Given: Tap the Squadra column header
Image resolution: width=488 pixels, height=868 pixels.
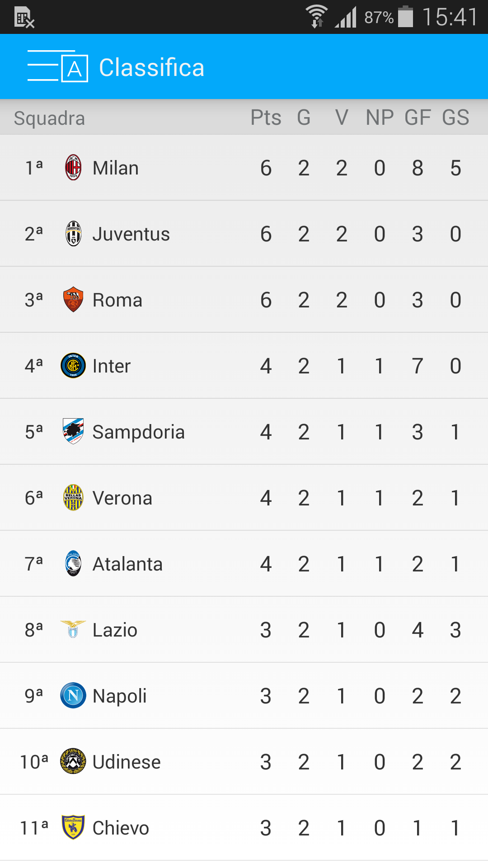Looking at the screenshot, I should [49, 118].
